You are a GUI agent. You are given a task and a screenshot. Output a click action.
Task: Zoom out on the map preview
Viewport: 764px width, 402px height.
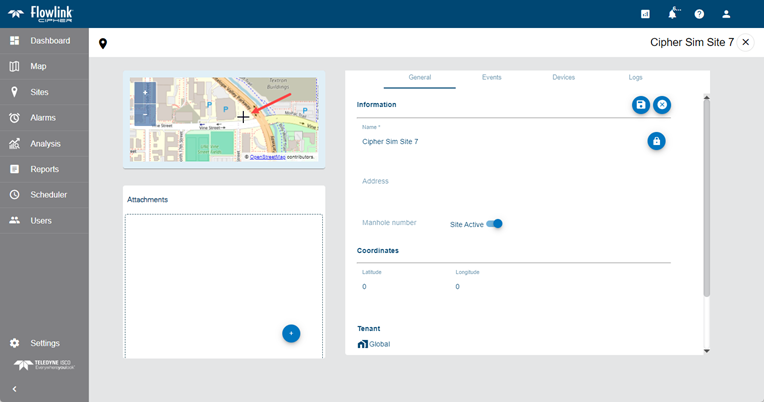[x=145, y=114]
